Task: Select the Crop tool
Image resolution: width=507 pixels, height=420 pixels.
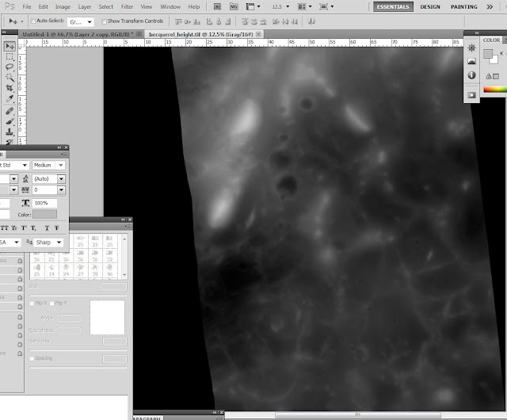Action: click(10, 88)
